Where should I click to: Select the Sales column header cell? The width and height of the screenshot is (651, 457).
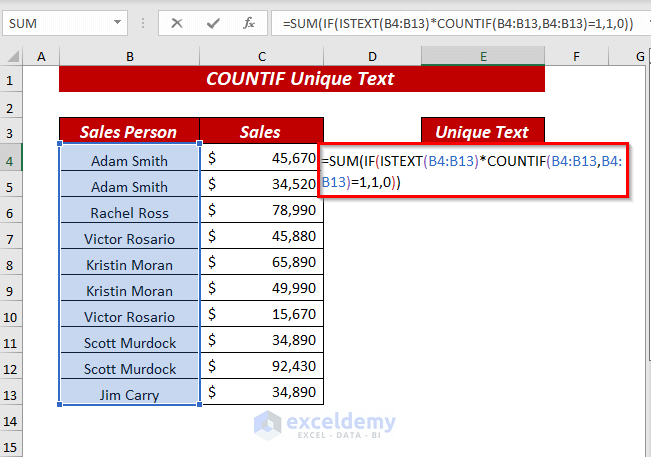(261, 132)
